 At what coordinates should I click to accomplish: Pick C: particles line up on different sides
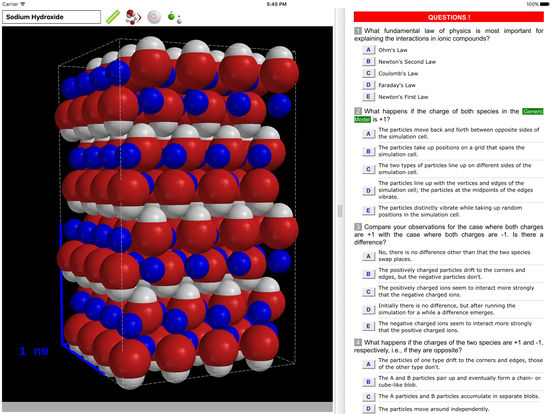tap(368, 169)
